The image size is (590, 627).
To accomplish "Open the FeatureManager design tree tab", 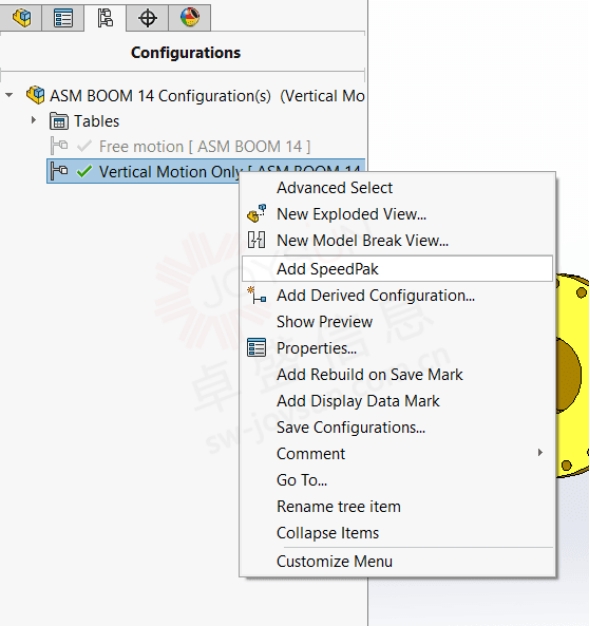I will (x=21, y=18).
